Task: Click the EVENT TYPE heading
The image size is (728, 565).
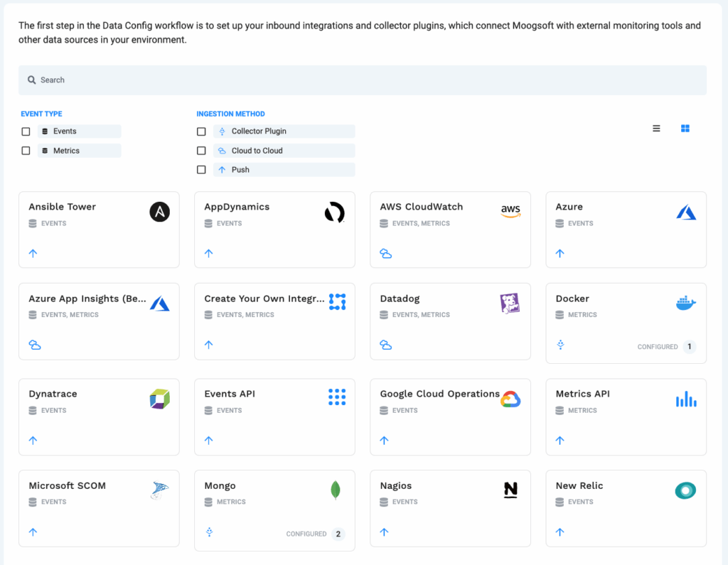Action: click(x=41, y=114)
